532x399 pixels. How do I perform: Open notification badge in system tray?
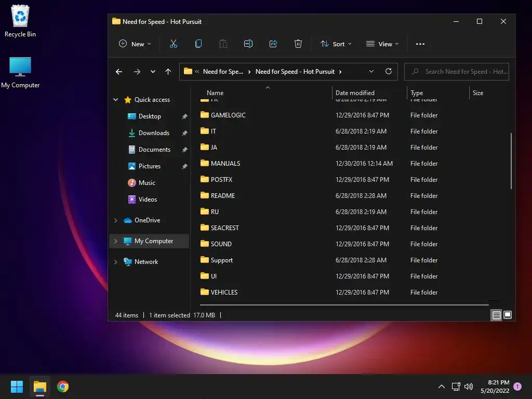click(x=517, y=387)
